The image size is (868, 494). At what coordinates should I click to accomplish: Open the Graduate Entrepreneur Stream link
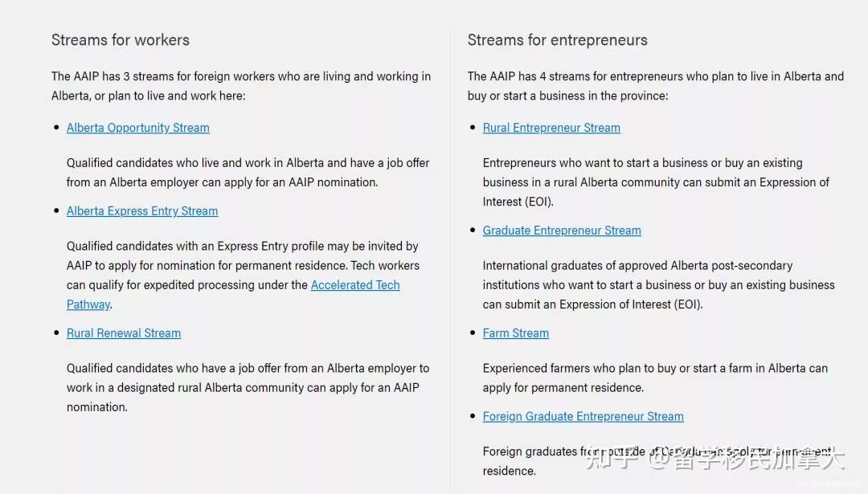562,231
